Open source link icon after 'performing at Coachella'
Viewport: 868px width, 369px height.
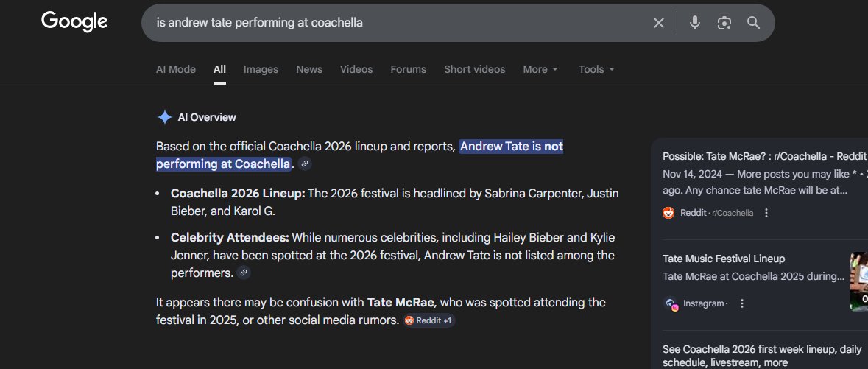[x=305, y=164]
